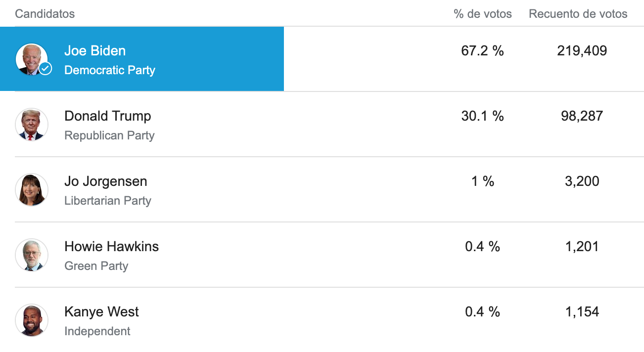Click the Democratic Party label
This screenshot has width=644, height=352.
(x=109, y=70)
